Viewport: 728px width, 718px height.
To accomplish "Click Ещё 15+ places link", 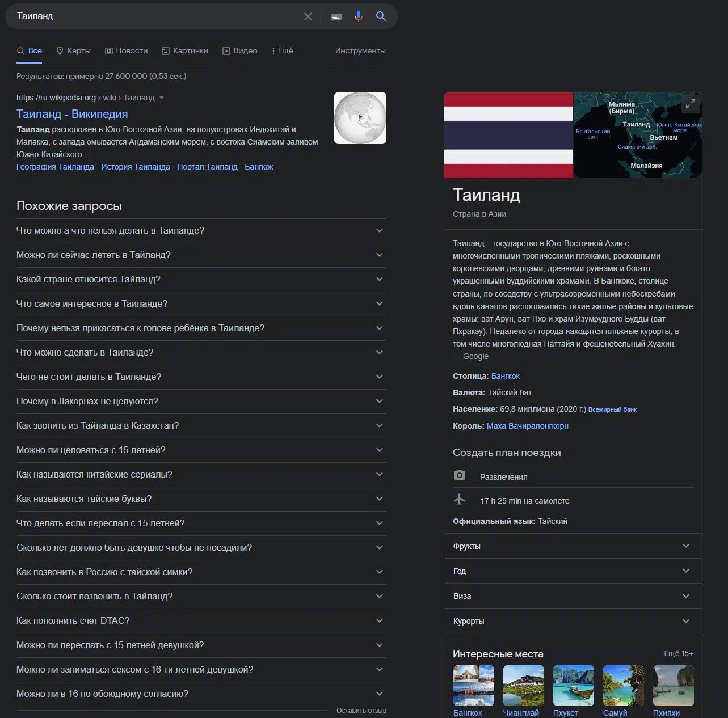I will 679,654.
